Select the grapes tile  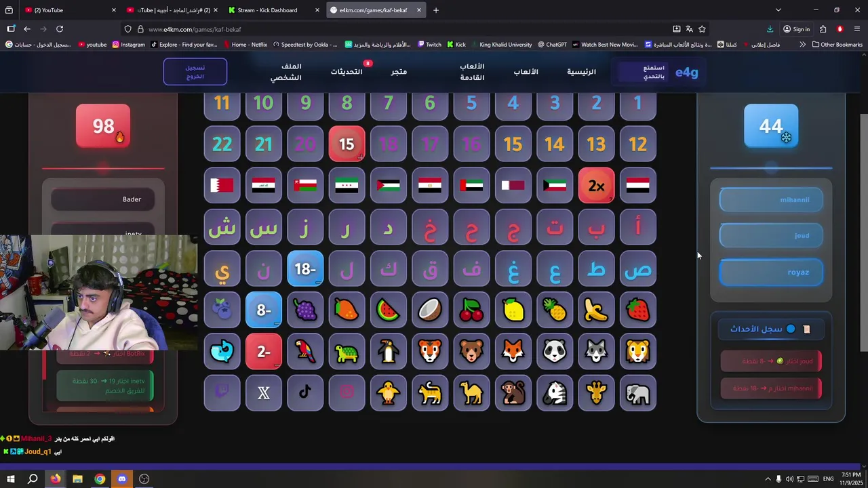coord(305,310)
